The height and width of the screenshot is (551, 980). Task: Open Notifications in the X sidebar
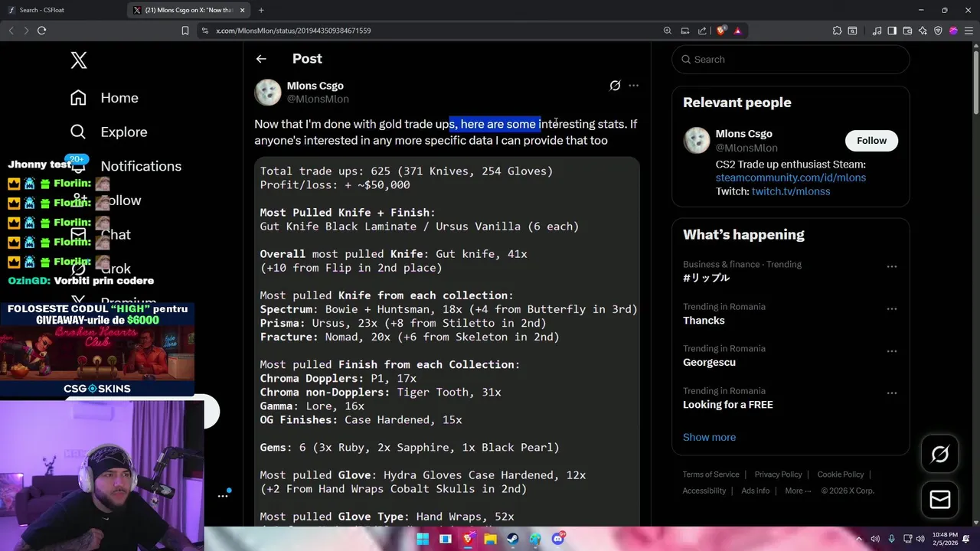tap(141, 166)
